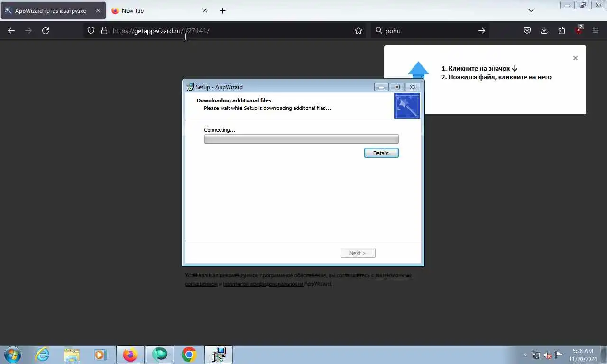Open Windows Media Player from taskbar
Screen dimensions: 607x364
[100, 355]
